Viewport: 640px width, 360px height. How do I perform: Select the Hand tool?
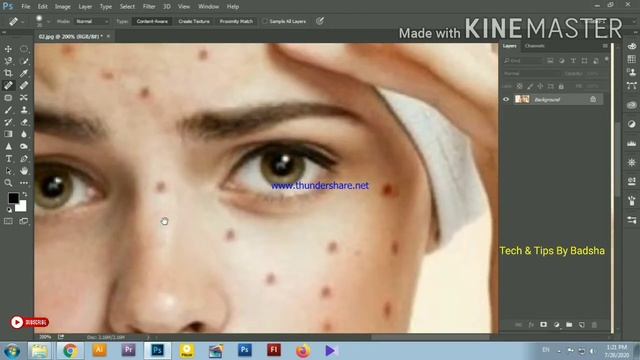point(24,171)
